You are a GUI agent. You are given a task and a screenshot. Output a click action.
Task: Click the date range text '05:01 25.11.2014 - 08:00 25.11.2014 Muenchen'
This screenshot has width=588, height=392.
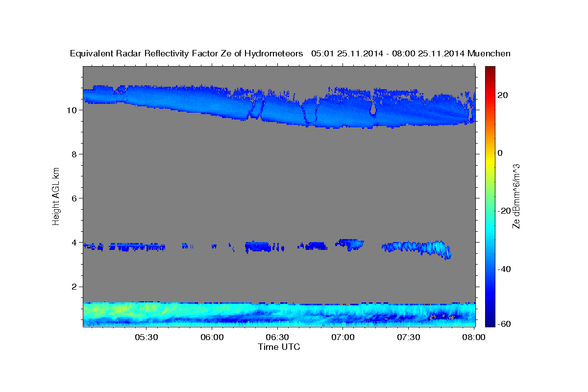(x=411, y=54)
